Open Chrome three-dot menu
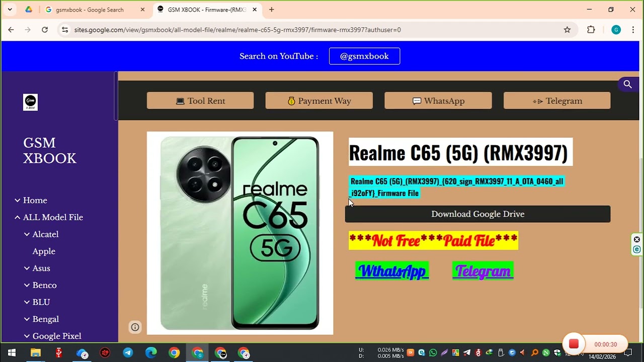 632,30
